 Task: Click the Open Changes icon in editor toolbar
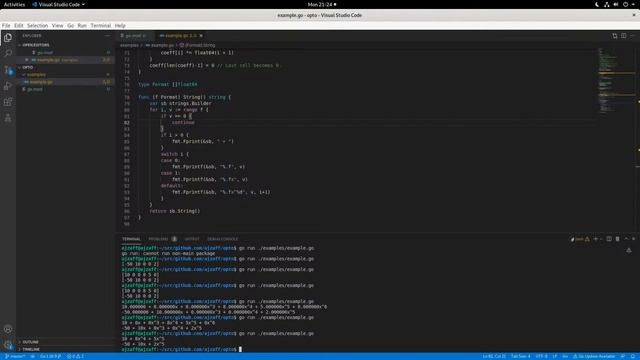tap(615, 36)
